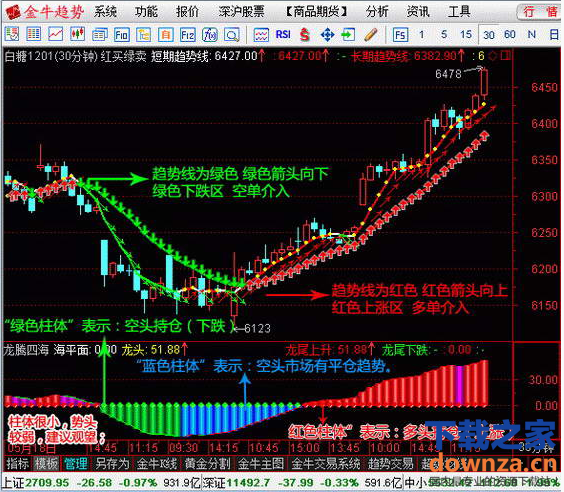Open the RSI indicator tool
This screenshot has height=492, width=564.
(283, 35)
